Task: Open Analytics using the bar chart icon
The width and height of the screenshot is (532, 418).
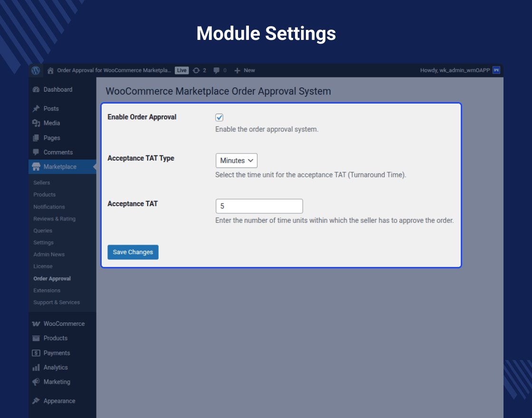Action: pyautogui.click(x=37, y=367)
